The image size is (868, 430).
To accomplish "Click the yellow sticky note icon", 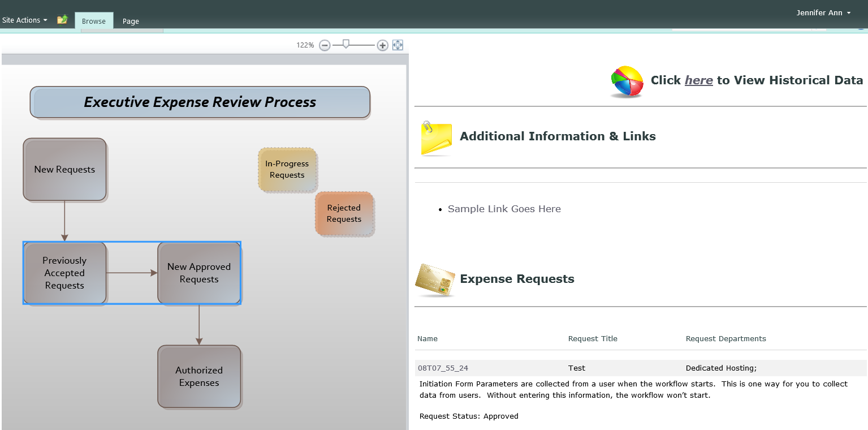I will coord(436,137).
